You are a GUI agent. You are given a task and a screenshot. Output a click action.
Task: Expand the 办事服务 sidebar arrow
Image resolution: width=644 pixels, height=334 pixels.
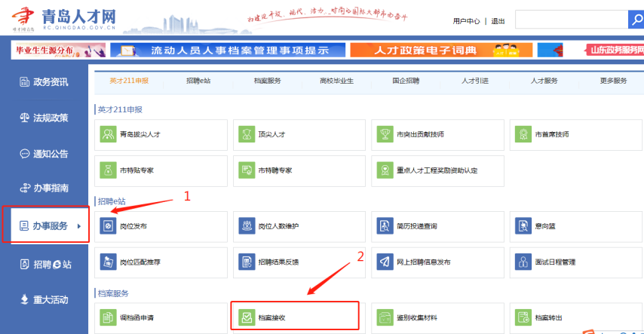point(80,225)
